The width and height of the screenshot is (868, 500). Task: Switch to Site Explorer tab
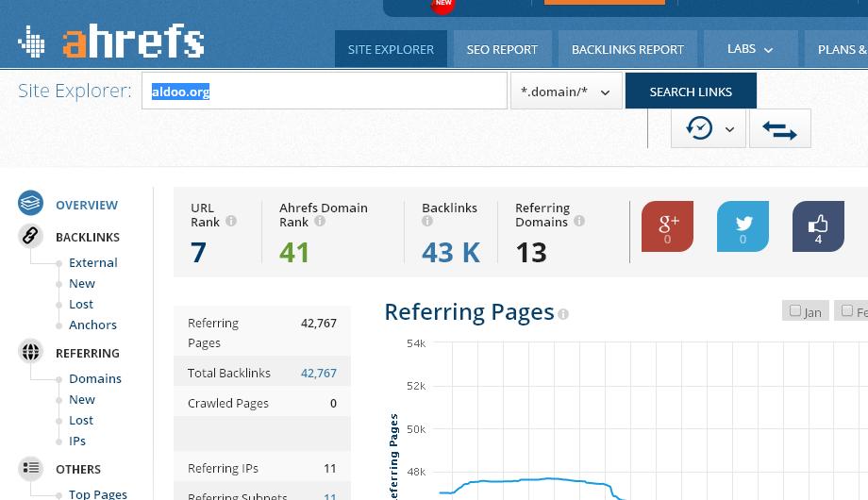(391, 49)
